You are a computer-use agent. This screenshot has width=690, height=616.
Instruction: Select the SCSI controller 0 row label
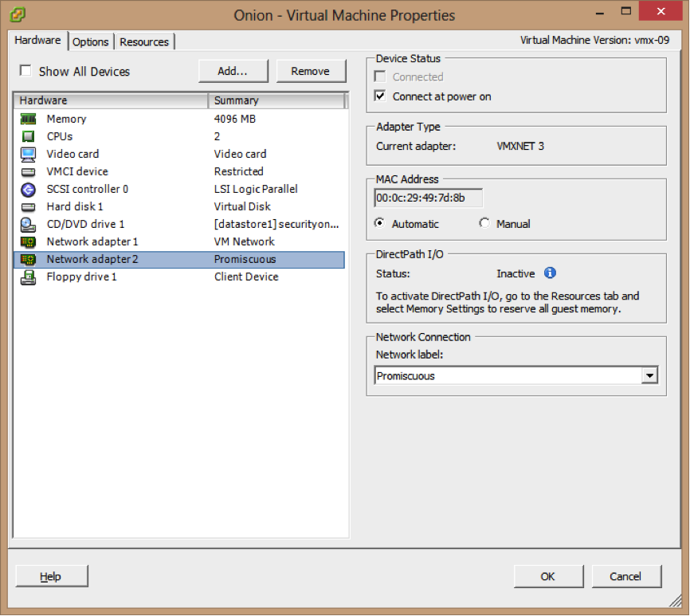click(x=88, y=189)
